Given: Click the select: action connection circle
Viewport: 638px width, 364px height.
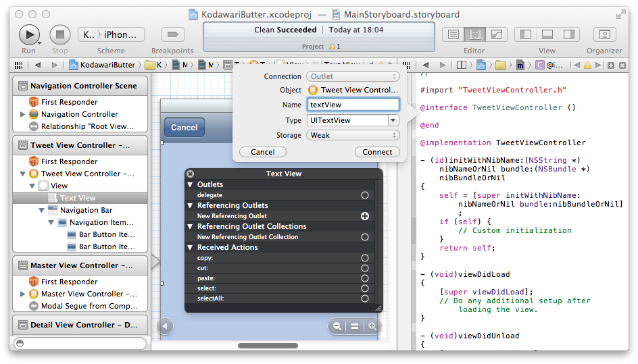Looking at the screenshot, I should point(364,288).
